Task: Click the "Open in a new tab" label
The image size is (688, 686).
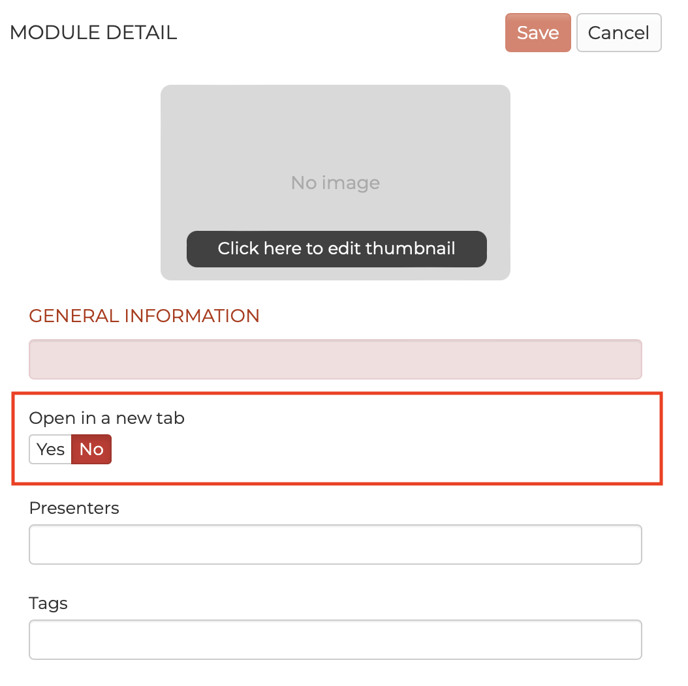Action: 107,418
